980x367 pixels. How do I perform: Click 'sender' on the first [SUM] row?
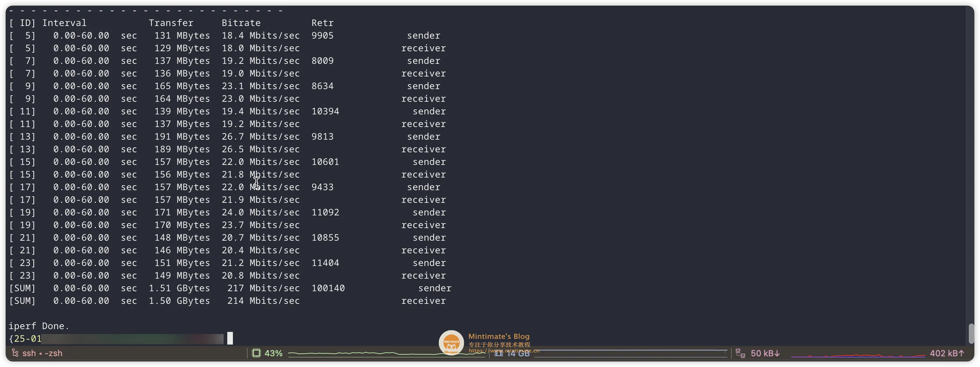coord(435,288)
